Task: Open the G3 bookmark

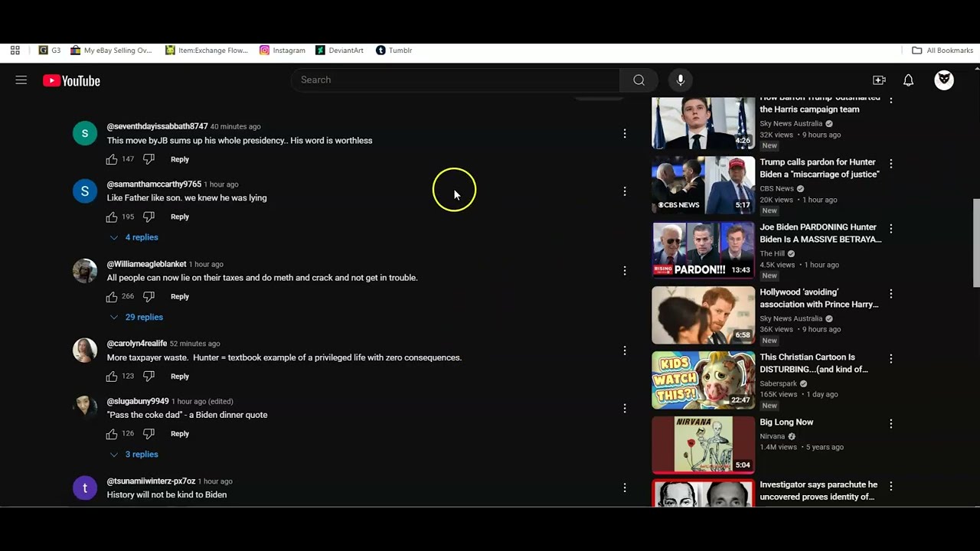Action: (x=50, y=51)
